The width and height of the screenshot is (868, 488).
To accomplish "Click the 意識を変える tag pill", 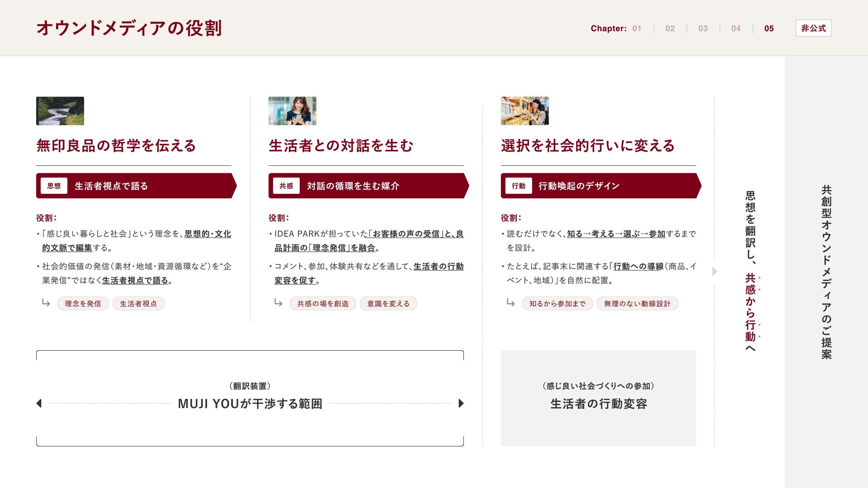I will pos(388,304).
